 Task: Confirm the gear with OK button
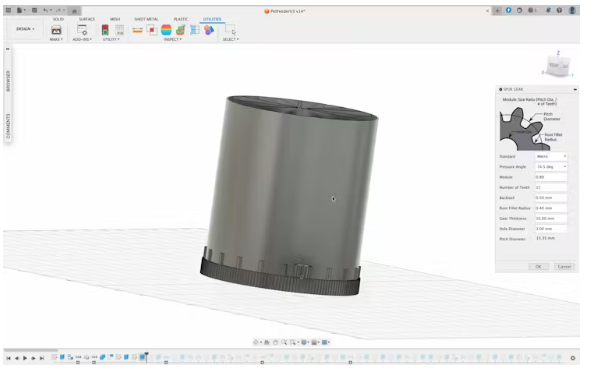pyautogui.click(x=538, y=267)
